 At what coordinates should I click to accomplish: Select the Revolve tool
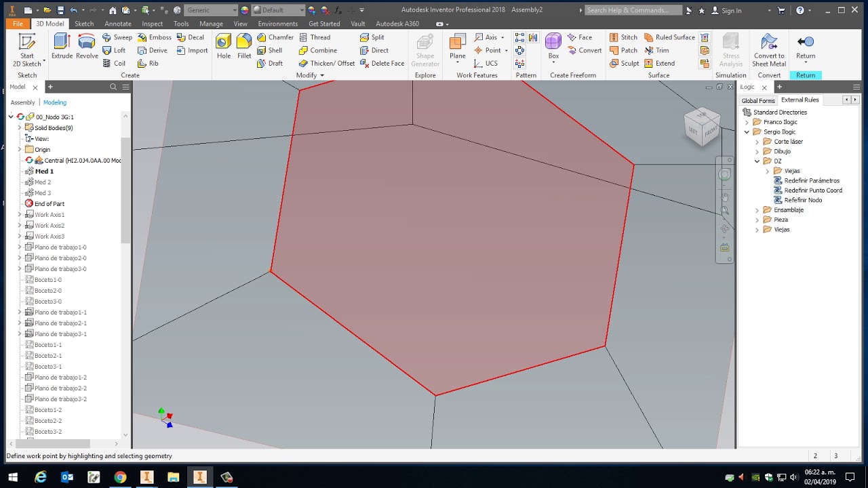87,46
